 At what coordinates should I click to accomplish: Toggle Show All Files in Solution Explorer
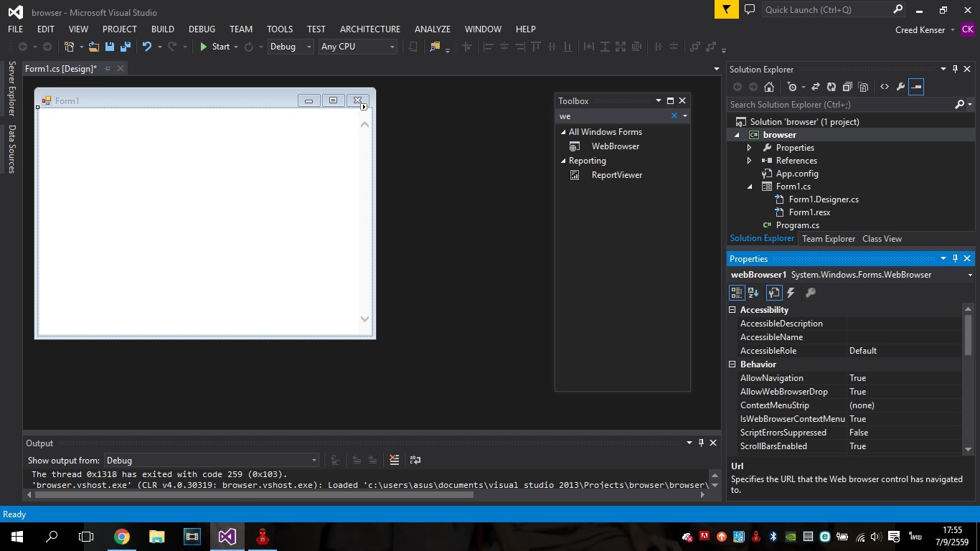pos(863,87)
